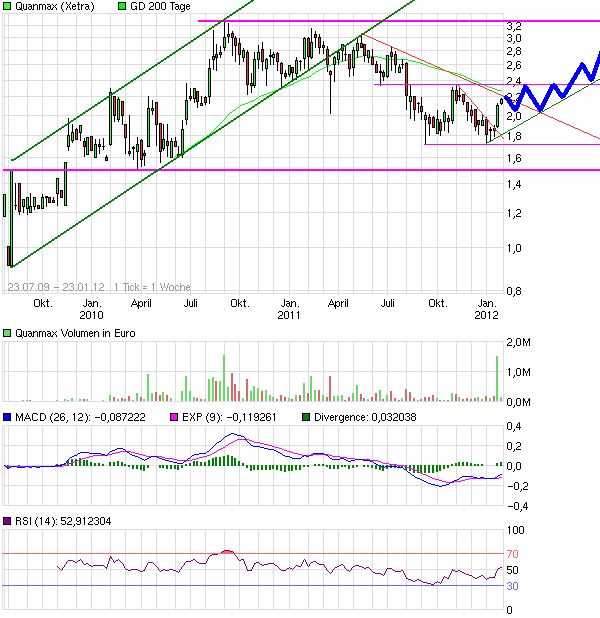Click the purple RSI (14) legend square
Viewport: 600px width, 618px height.
(x=8, y=520)
